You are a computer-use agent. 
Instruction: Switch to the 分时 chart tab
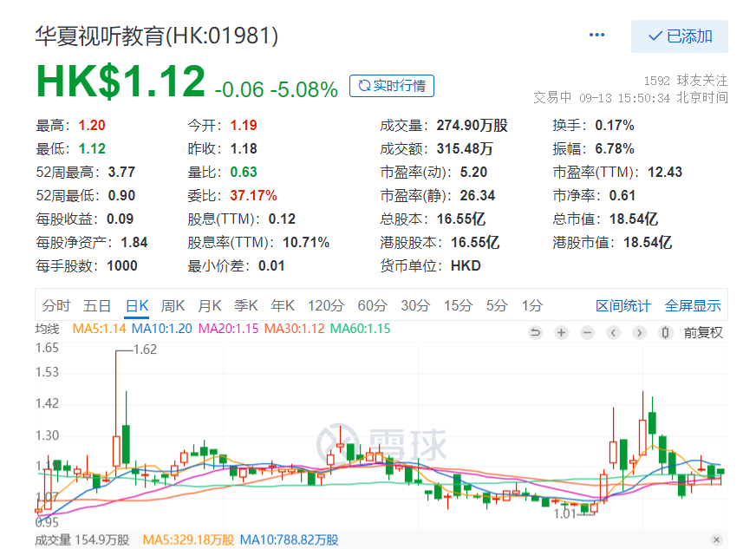pos(56,305)
